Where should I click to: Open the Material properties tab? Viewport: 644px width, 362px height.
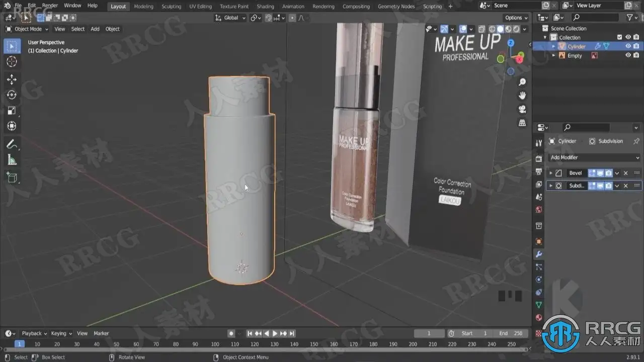click(x=539, y=317)
